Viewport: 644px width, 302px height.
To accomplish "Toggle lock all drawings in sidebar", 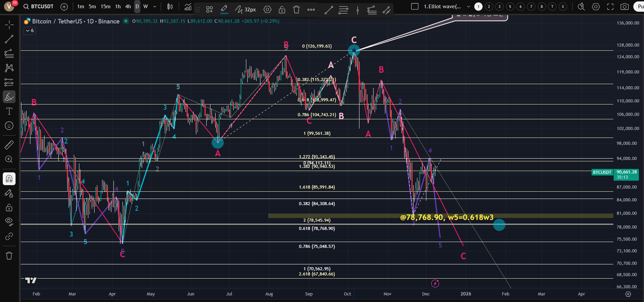I will tap(9, 208).
